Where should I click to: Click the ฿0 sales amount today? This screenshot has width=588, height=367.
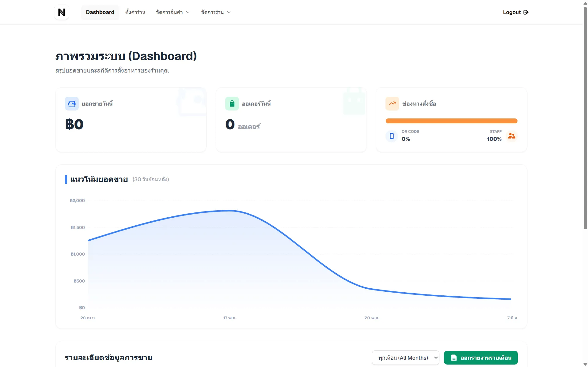[x=74, y=125]
